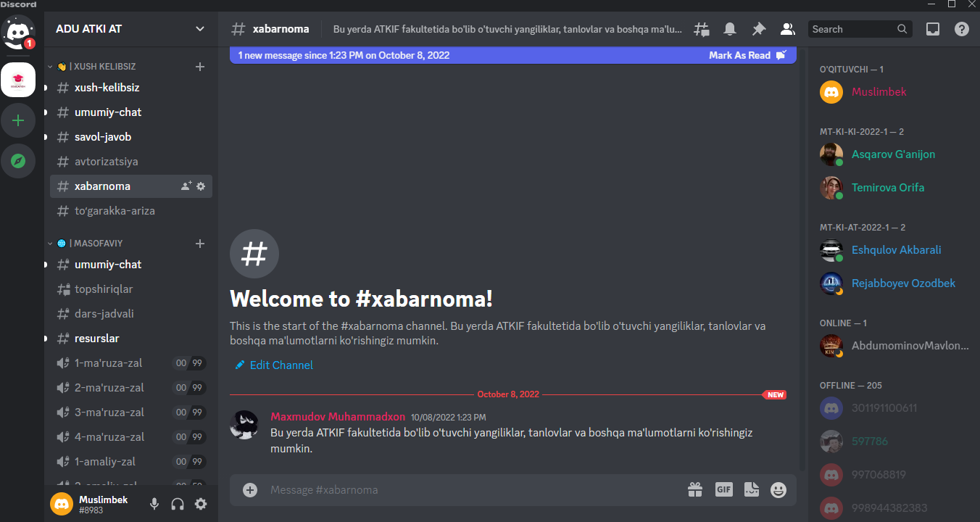Show pinned messages via pin icon
This screenshot has height=522, width=980.
pos(758,29)
